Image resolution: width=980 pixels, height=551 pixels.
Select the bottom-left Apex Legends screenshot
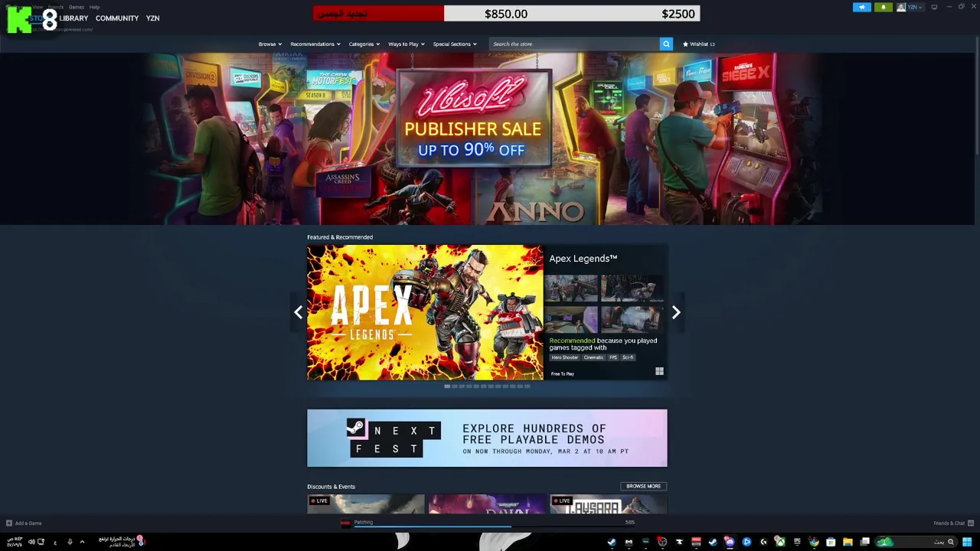(x=571, y=320)
